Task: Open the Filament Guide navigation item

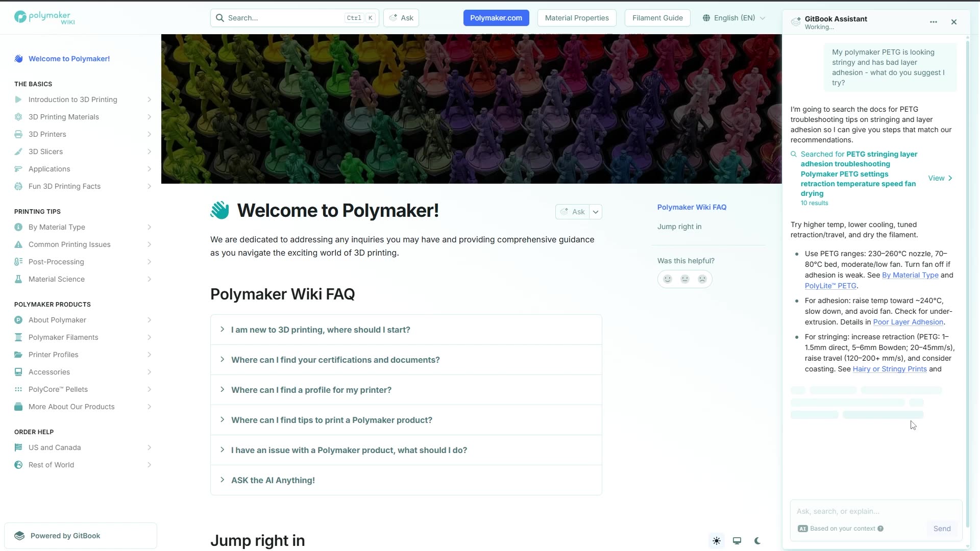Action: pyautogui.click(x=657, y=17)
